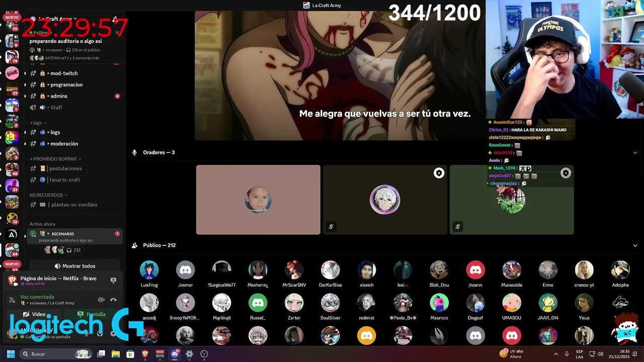Open Discord from the taskbar
Viewport: 644px width, 362px height.
175,354
